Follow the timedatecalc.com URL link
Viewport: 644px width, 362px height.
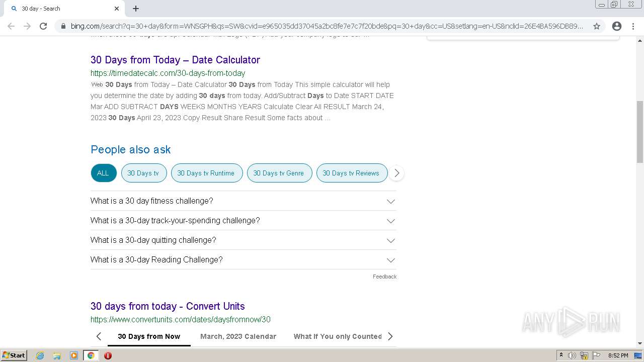[x=168, y=73]
